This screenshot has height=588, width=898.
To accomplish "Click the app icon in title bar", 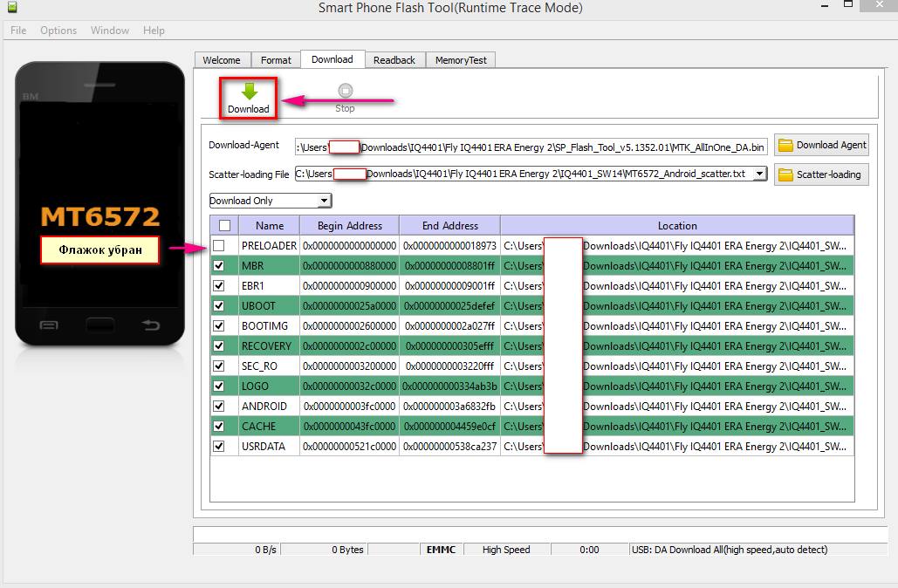I will (10, 9).
